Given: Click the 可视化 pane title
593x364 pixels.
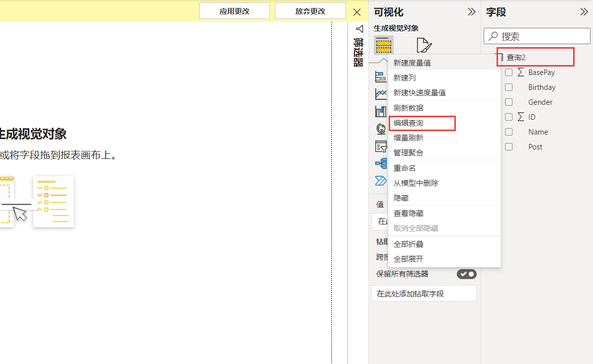Looking at the screenshot, I should (x=388, y=12).
